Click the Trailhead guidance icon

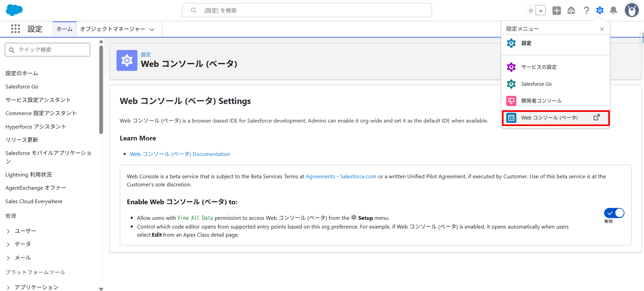(571, 11)
